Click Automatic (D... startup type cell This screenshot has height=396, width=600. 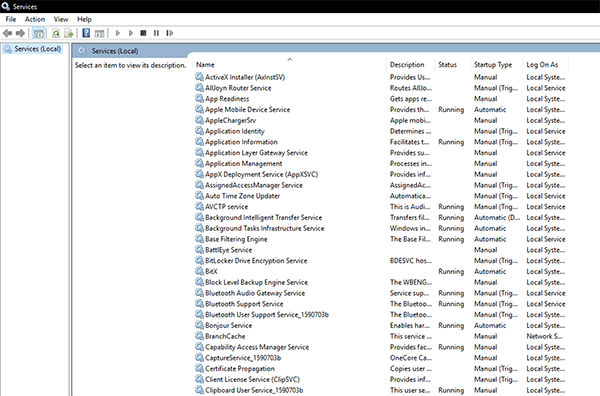coord(497,217)
